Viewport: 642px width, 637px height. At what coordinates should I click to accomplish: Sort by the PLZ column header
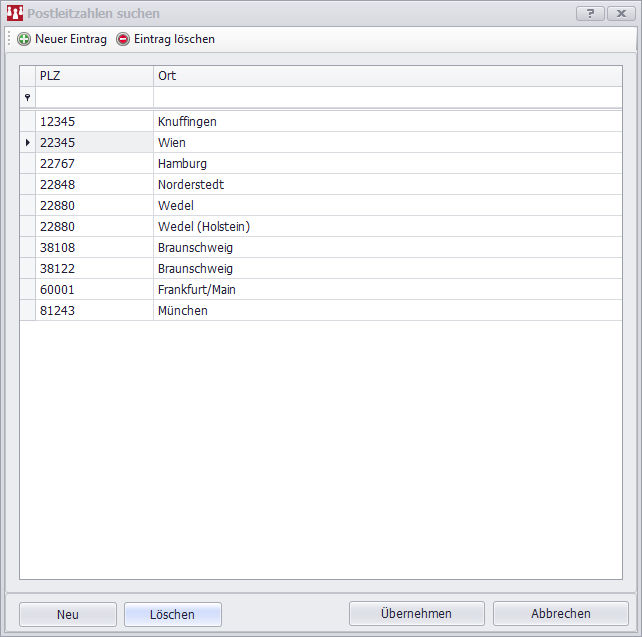pos(94,76)
